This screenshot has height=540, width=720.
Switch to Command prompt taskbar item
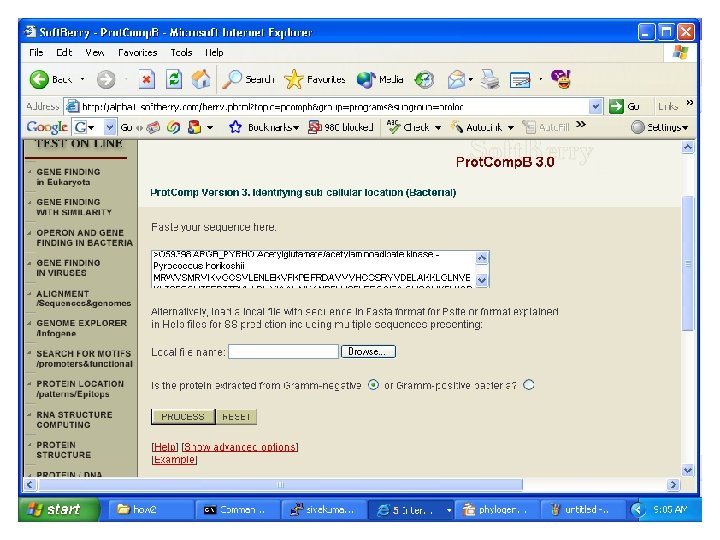tap(237, 510)
